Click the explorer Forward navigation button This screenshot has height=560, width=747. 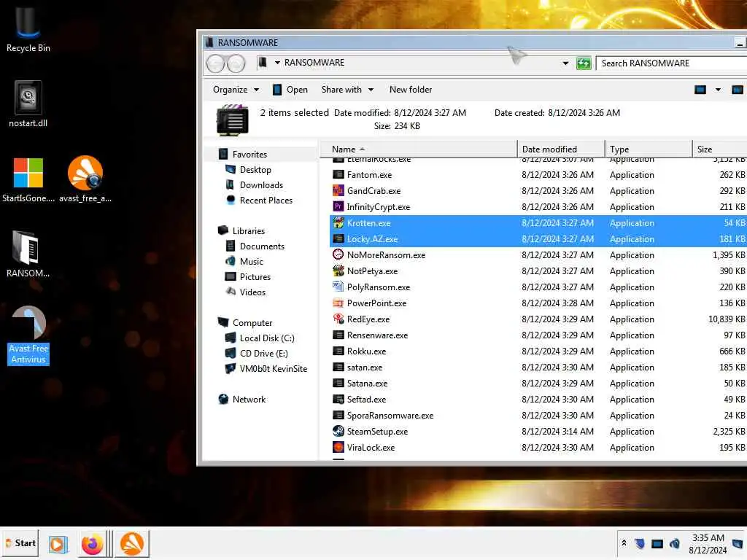(x=236, y=63)
